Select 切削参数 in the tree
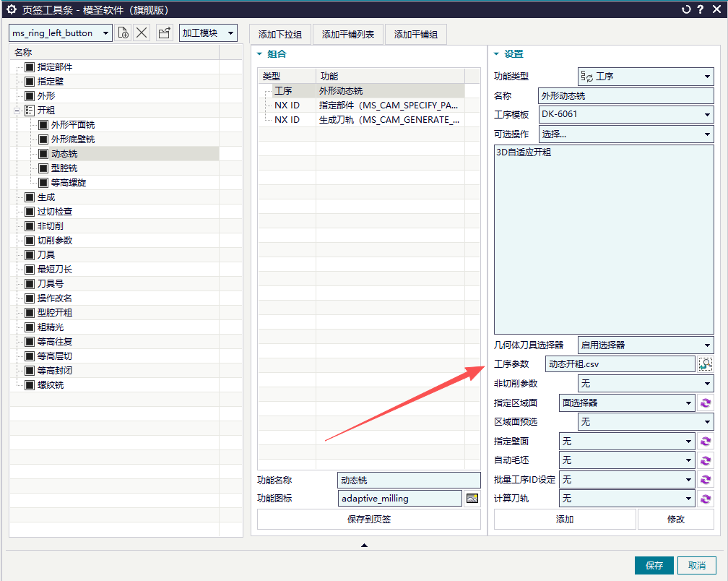728x581 pixels. (55, 241)
